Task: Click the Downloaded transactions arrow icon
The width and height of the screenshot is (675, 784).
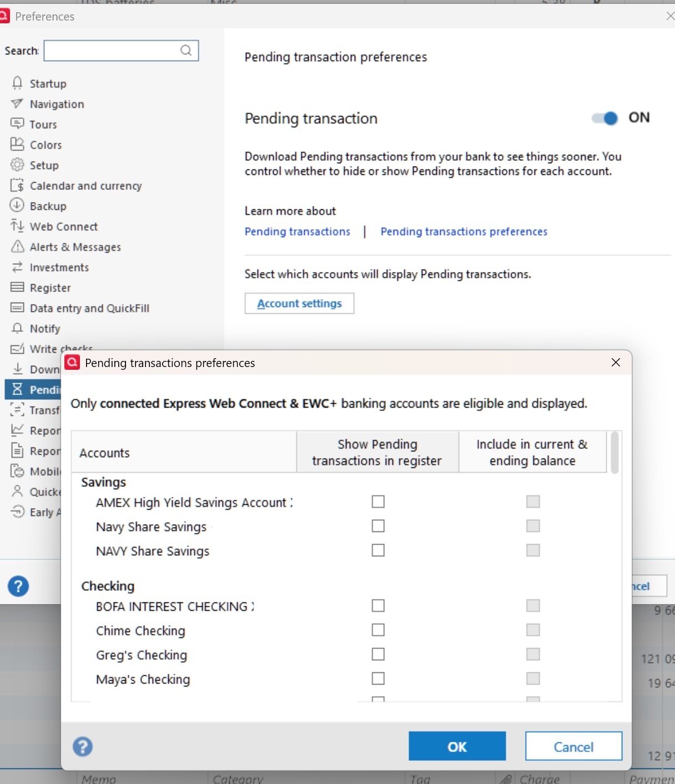Action: point(17,369)
